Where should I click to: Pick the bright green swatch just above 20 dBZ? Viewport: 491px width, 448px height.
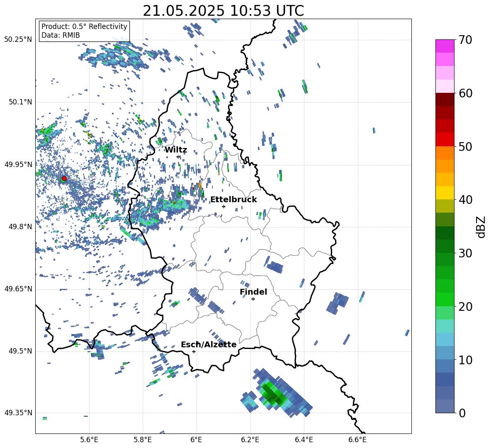[x=445, y=299]
